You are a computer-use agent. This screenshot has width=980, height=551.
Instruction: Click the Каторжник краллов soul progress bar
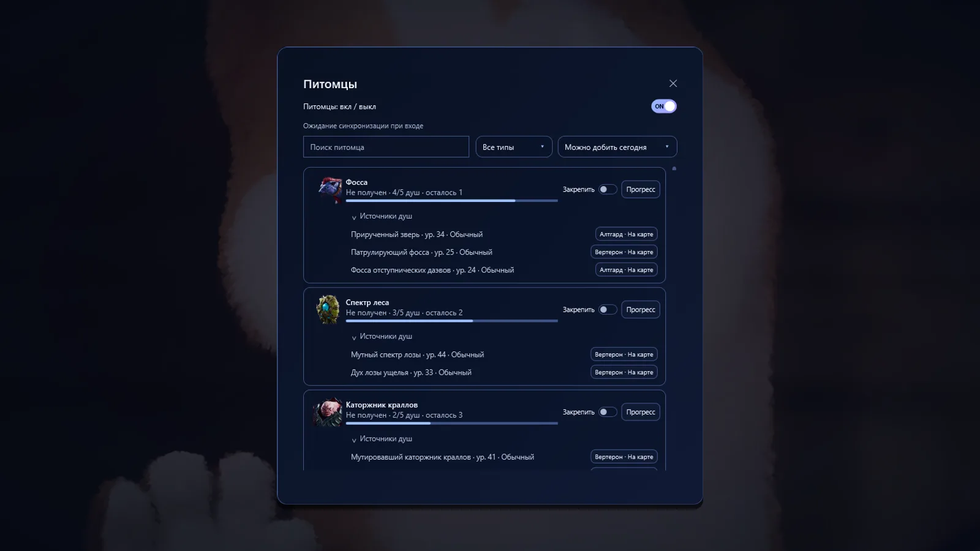click(451, 423)
